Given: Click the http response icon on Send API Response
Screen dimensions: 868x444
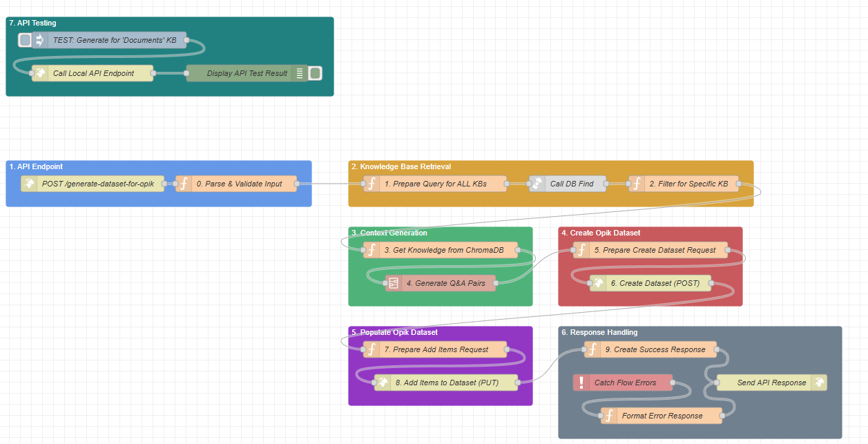Looking at the screenshot, I should [819, 383].
